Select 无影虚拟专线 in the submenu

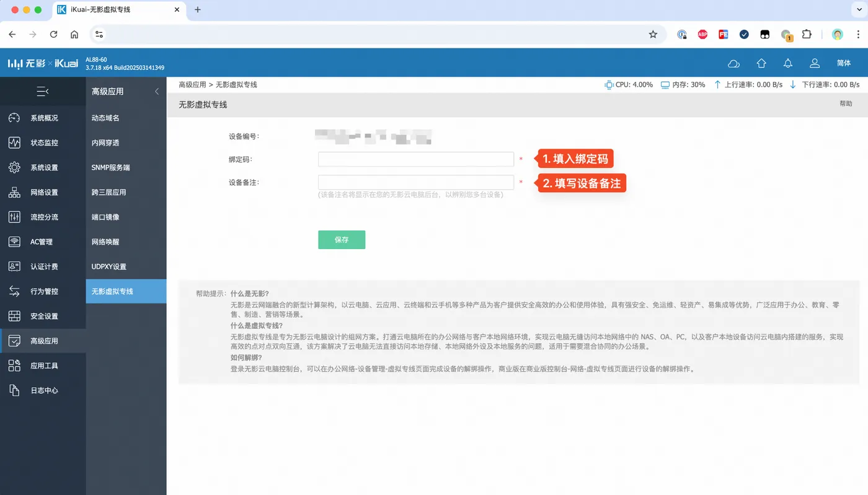point(126,291)
